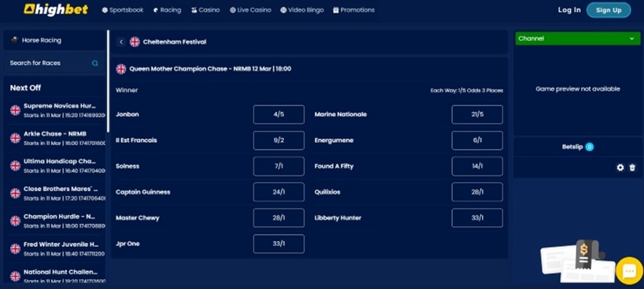Open the highbet logo home link
Viewport: 644px width, 289px height.
click(x=56, y=9)
